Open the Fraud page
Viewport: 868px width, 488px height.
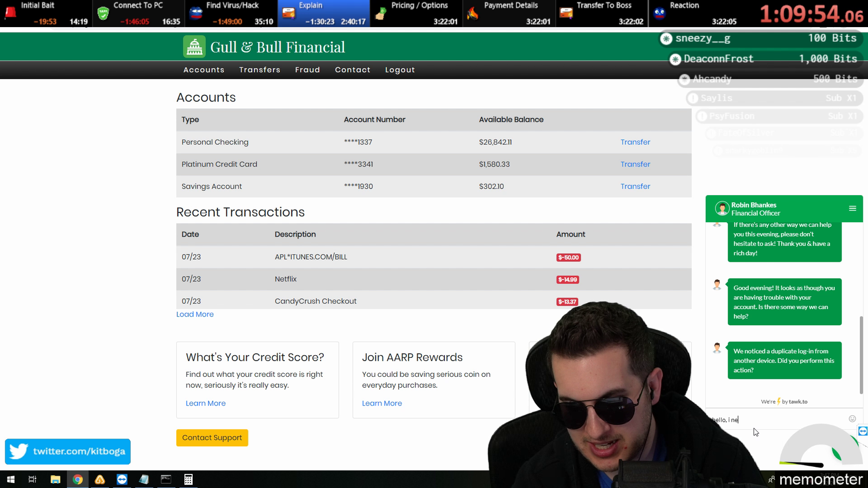308,70
